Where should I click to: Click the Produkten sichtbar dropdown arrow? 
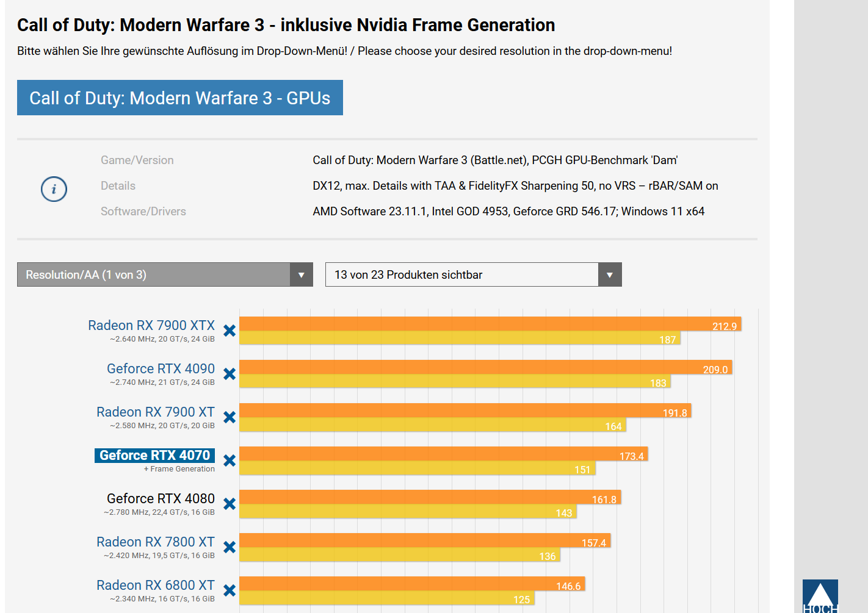pos(610,274)
